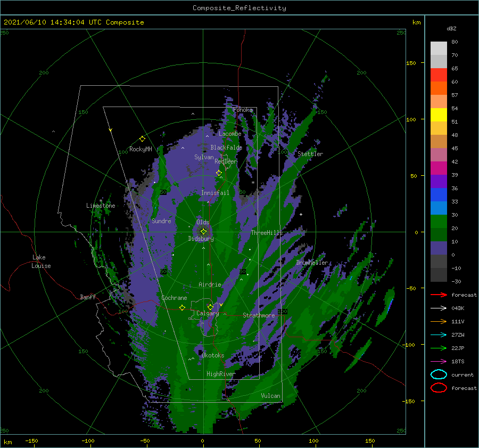Click the Strathmore town label

coord(259,315)
